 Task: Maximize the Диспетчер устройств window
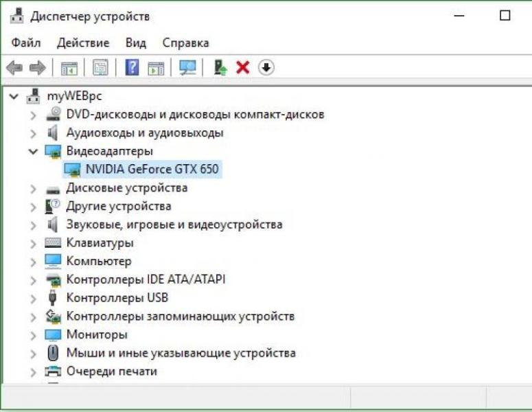[505, 16]
